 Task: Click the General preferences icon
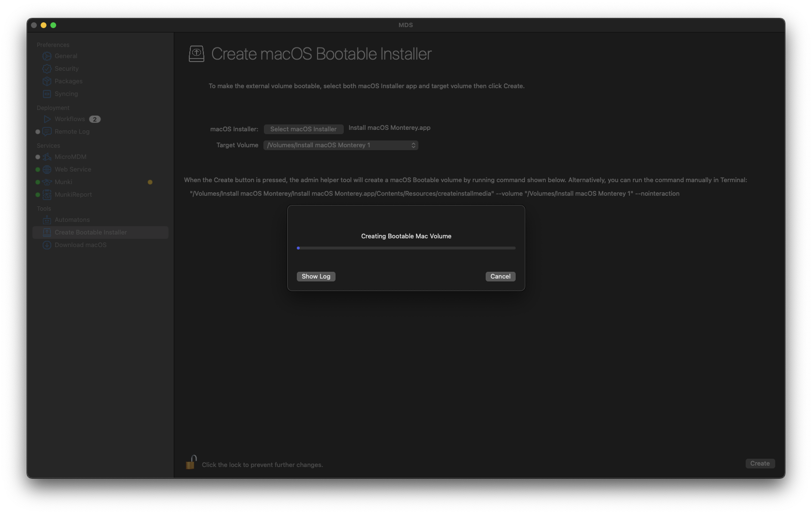click(47, 56)
